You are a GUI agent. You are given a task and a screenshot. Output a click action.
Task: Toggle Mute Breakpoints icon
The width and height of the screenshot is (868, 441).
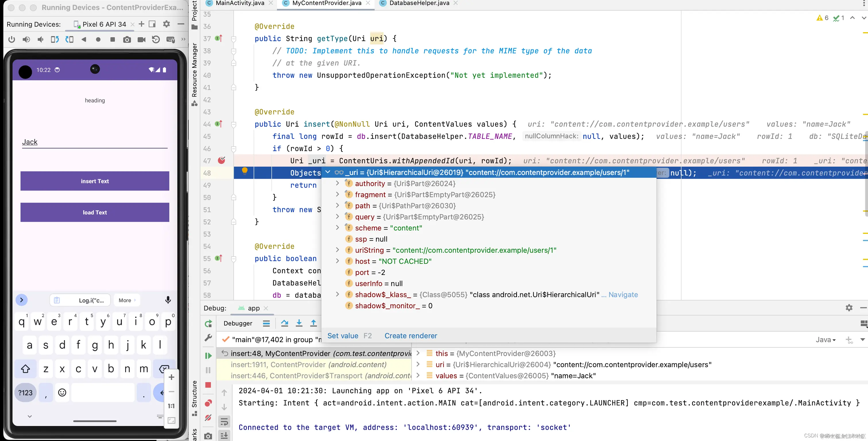[208, 418]
